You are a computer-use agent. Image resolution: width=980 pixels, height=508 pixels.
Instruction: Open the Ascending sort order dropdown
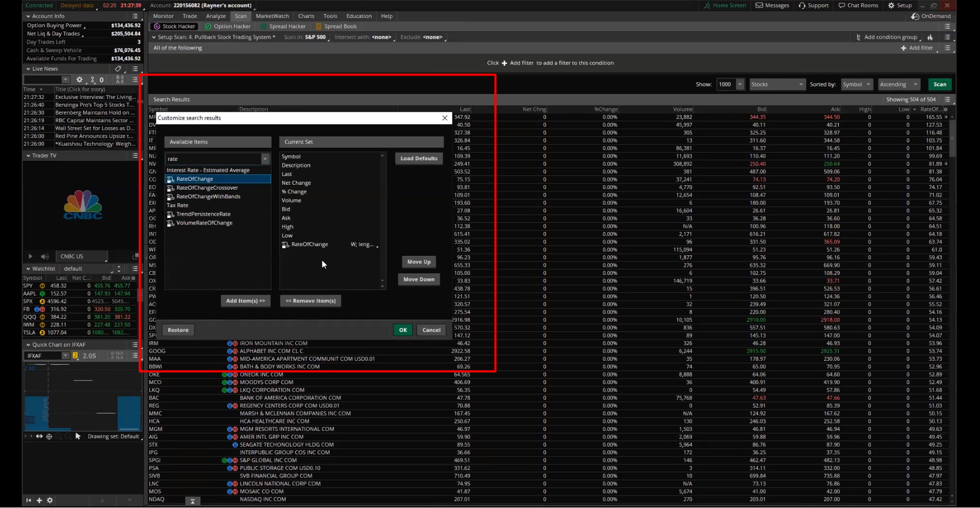(899, 84)
